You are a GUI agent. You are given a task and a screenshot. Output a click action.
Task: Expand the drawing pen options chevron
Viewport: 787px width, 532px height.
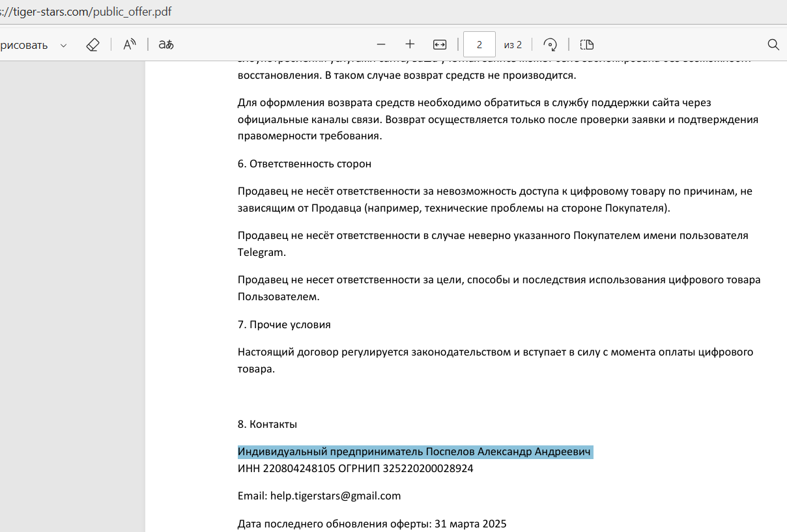63,44
